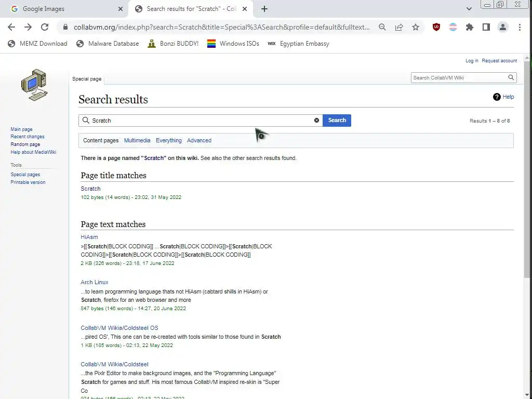Image resolution: width=532 pixels, height=399 pixels.
Task: Click the Request account link
Action: click(x=499, y=61)
